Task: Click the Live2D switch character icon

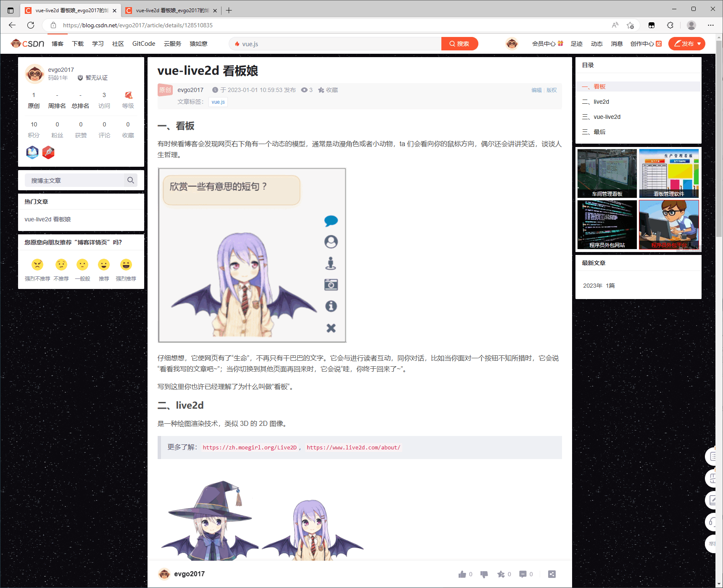Action: pyautogui.click(x=331, y=263)
